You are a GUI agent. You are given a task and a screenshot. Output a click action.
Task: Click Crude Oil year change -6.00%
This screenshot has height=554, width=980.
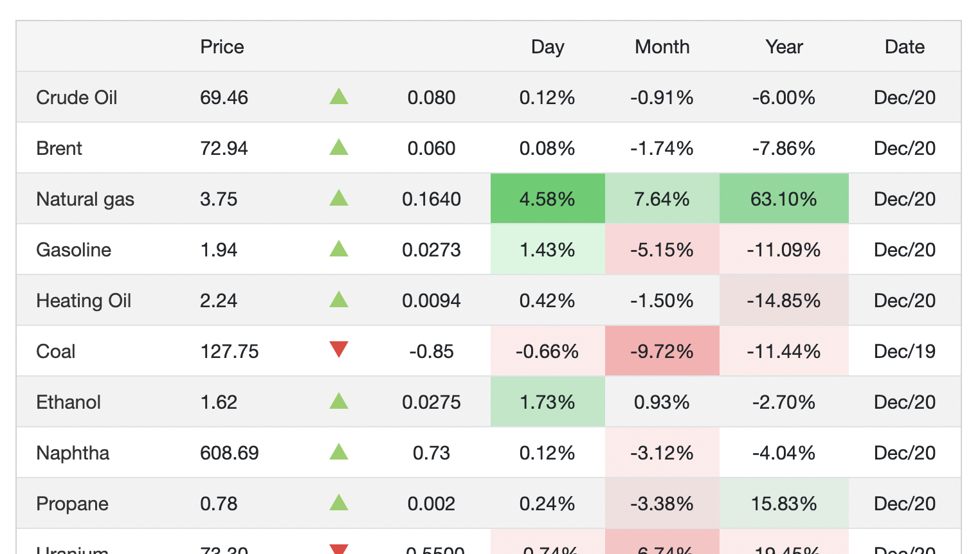click(784, 98)
